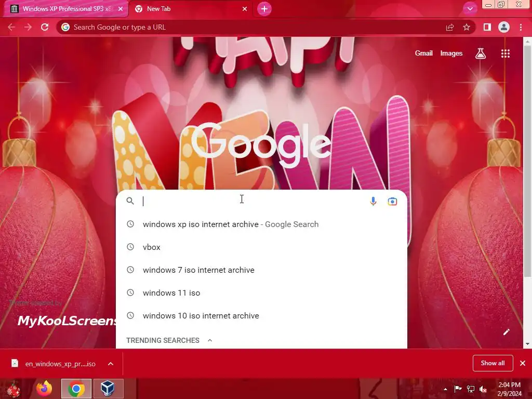Close the downloads bar
This screenshot has height=399, width=532.
click(x=523, y=363)
